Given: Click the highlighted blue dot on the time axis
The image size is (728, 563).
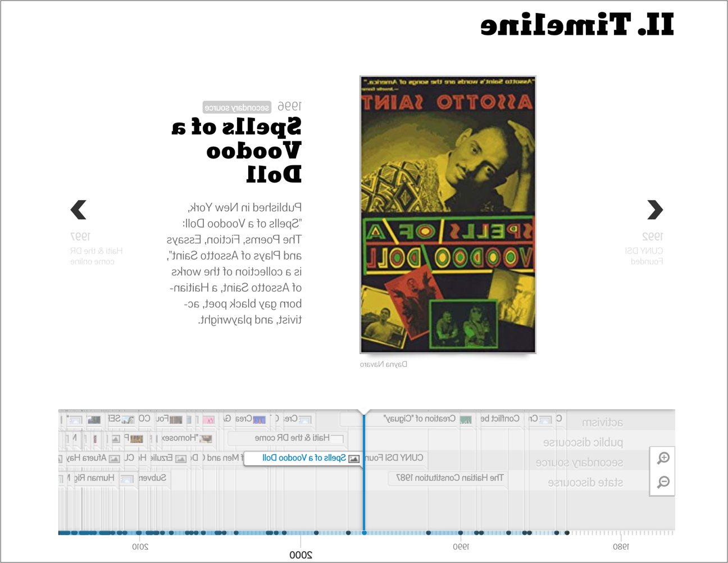Looking at the screenshot, I should pyautogui.click(x=364, y=533).
